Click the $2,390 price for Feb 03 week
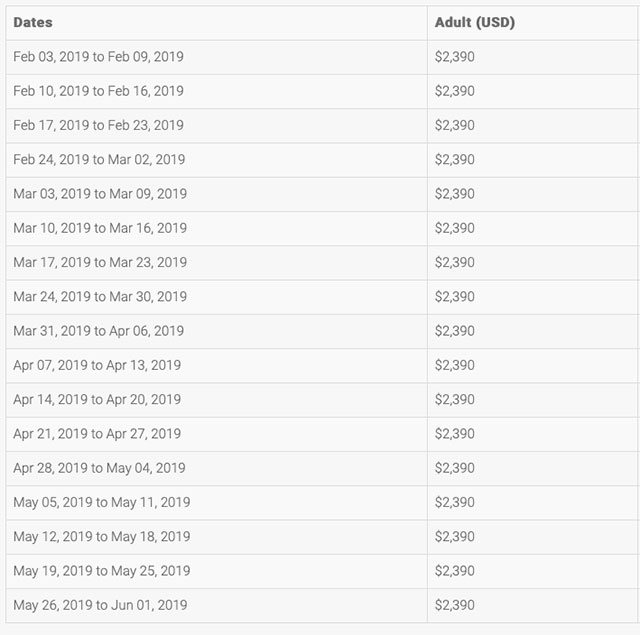Image resolution: width=640 pixels, height=635 pixels. (455, 57)
